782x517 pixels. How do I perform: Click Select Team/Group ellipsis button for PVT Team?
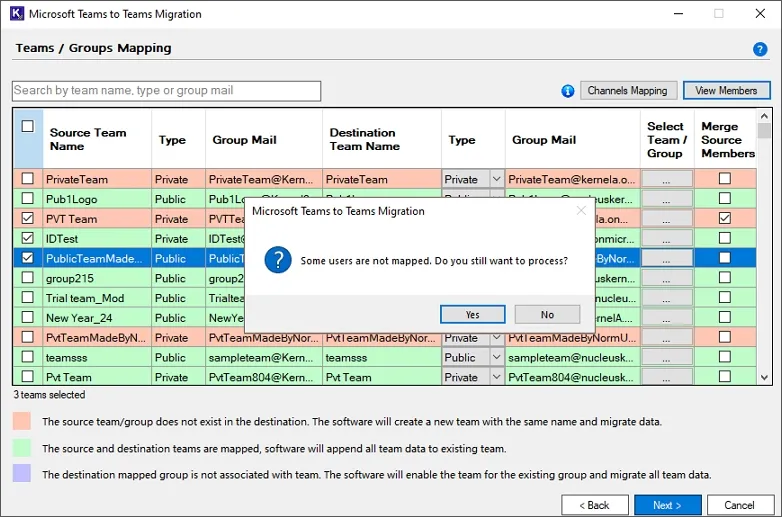667,218
